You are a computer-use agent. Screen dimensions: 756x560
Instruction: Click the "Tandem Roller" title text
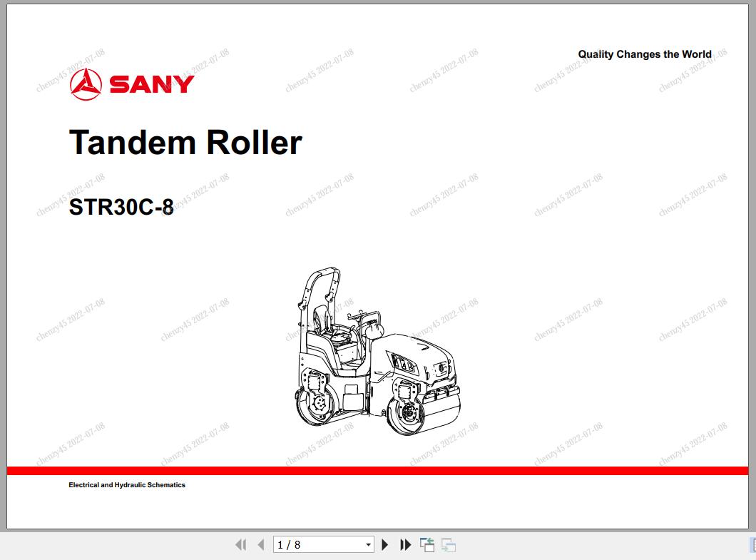point(185,143)
